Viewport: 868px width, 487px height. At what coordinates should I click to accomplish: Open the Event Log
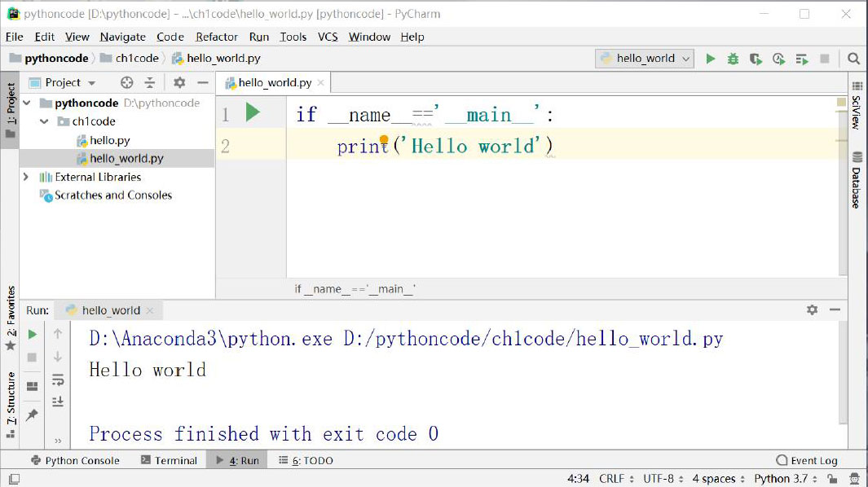click(x=806, y=460)
